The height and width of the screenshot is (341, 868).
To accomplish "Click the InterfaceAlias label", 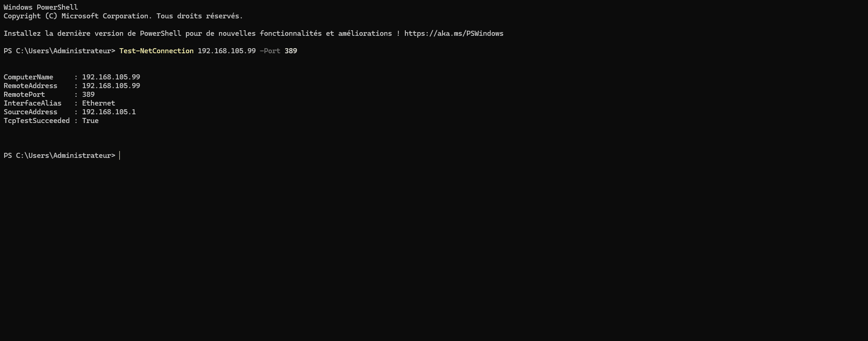I will (33, 103).
